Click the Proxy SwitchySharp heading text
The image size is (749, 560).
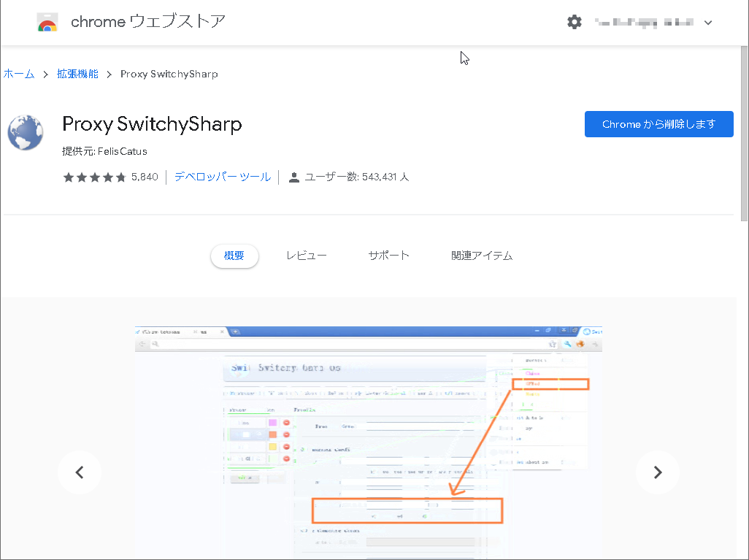152,124
